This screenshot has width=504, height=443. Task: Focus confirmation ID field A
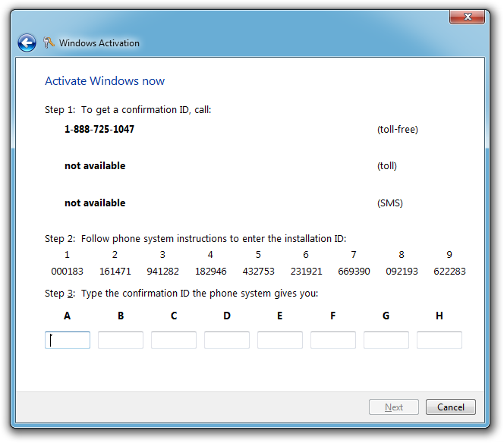click(x=68, y=341)
